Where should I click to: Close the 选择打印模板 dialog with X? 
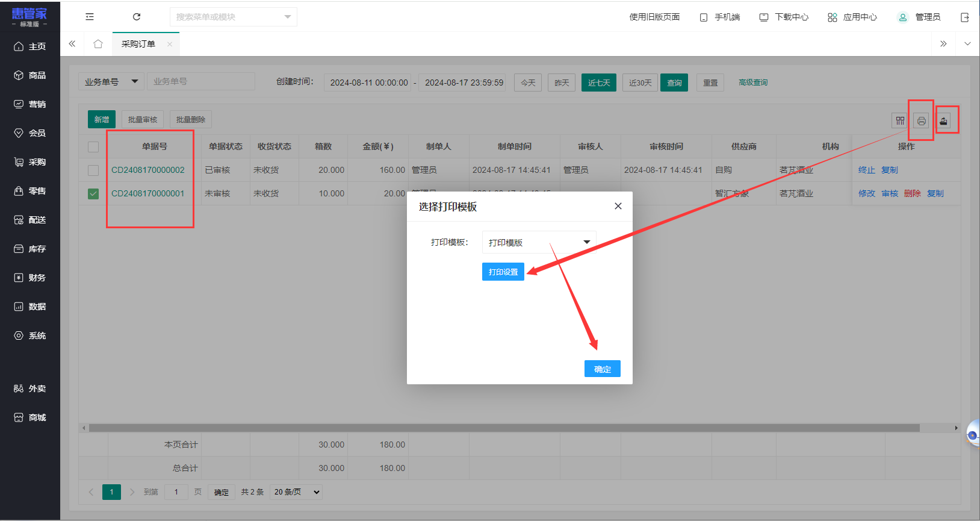(618, 206)
